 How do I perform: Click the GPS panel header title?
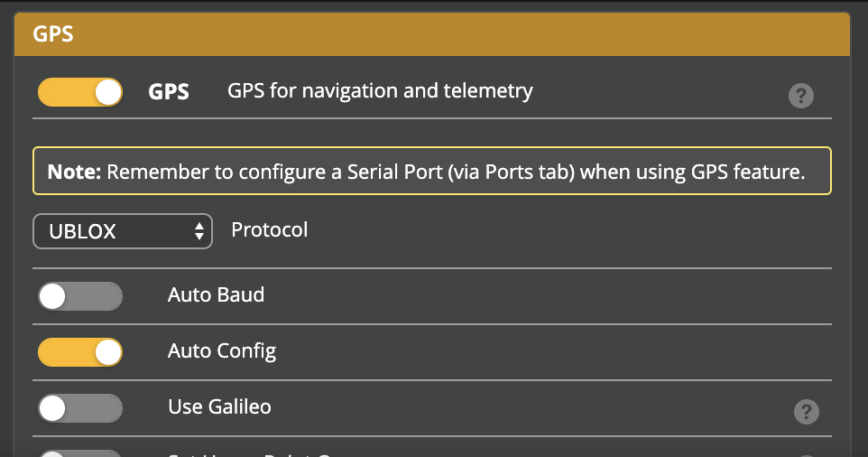pyautogui.click(x=53, y=35)
